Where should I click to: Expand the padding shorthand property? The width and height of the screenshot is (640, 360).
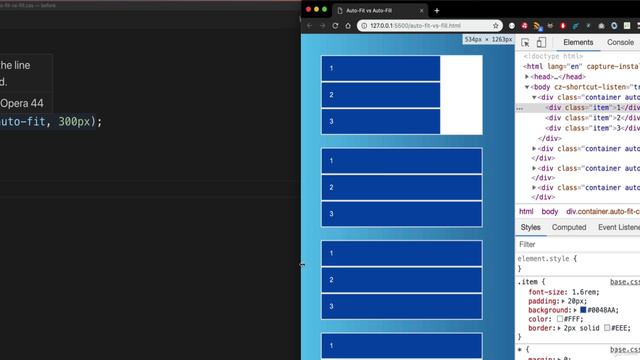pos(563,301)
